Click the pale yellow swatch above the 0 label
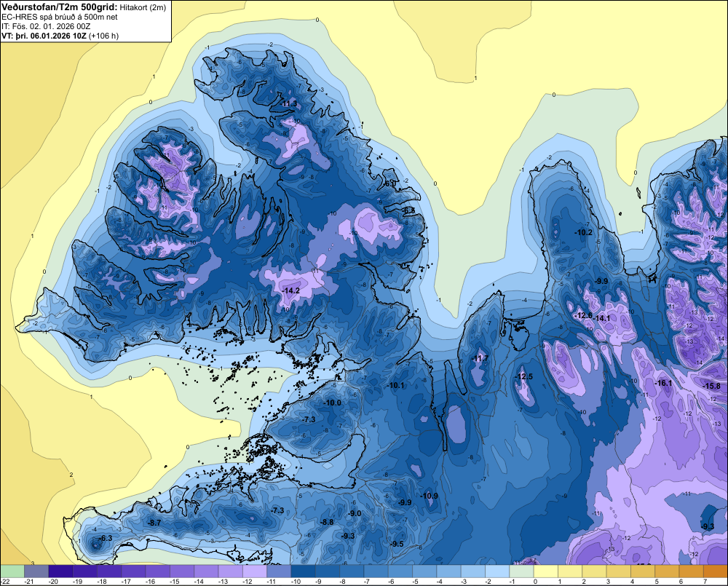 [545, 571]
